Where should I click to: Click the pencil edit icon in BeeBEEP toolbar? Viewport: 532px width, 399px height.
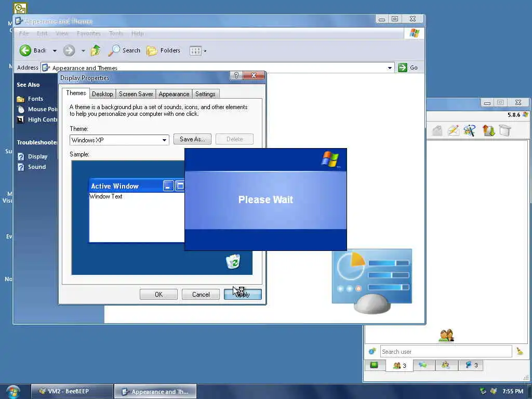click(x=453, y=130)
